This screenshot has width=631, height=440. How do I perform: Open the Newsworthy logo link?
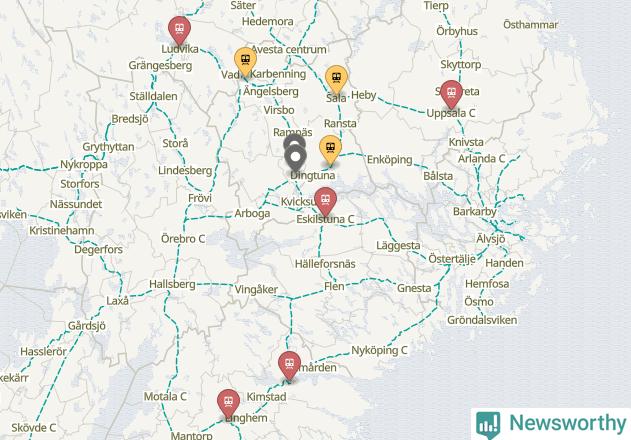[x=551, y=423]
